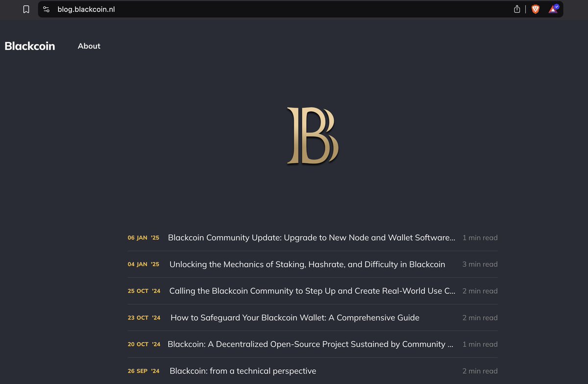Click '3 min read' on Staking Mechanics row
588x384 pixels.
[x=480, y=264]
